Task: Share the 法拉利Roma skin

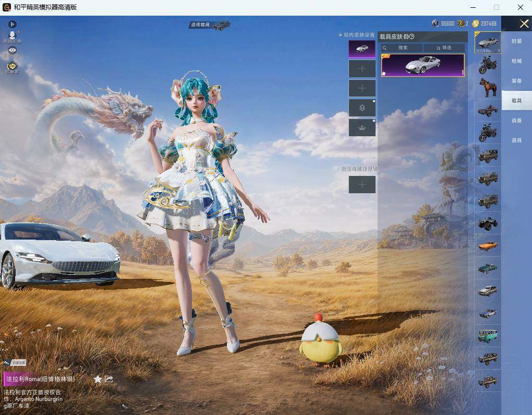Action: (108, 378)
